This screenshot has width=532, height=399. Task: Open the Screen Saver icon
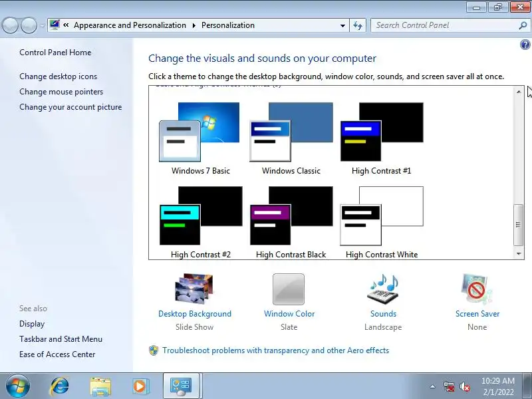(x=477, y=289)
